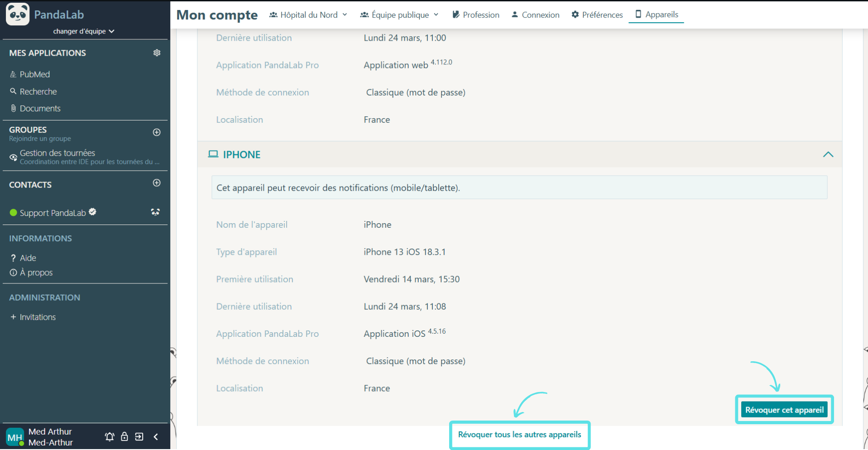Viewport: 868px width, 450px height.
Task: Click the green status dot of Support PandaLab
Action: (x=13, y=213)
